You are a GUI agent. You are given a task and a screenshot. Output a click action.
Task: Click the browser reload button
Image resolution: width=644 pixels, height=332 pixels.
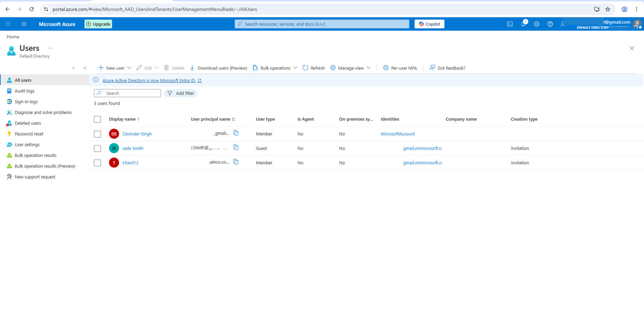point(32,9)
